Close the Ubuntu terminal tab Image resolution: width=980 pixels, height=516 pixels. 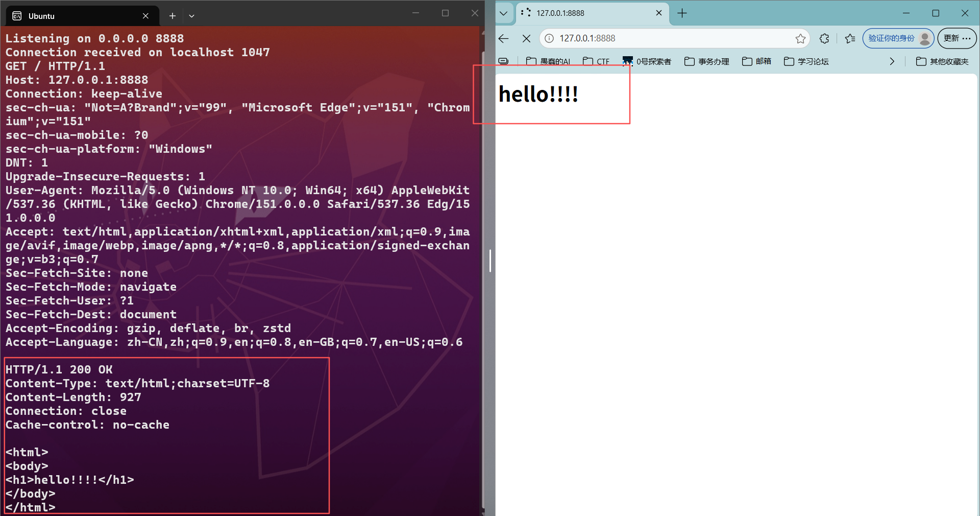click(145, 16)
